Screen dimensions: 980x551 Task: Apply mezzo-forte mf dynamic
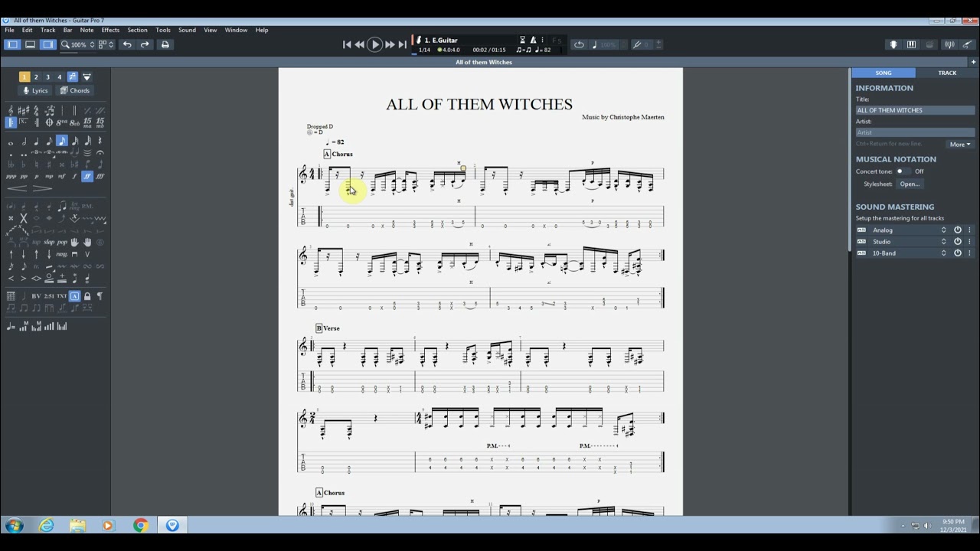(x=61, y=176)
